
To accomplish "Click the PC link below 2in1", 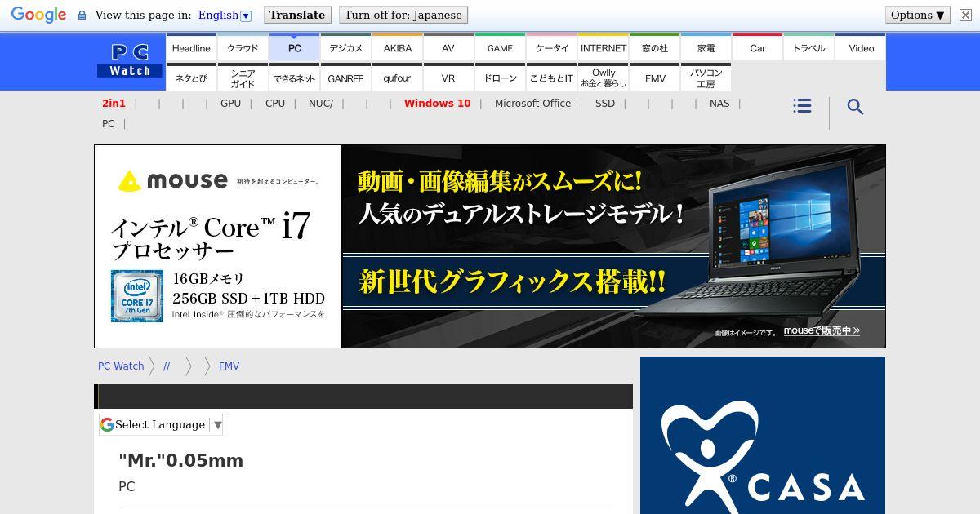I will point(108,124).
